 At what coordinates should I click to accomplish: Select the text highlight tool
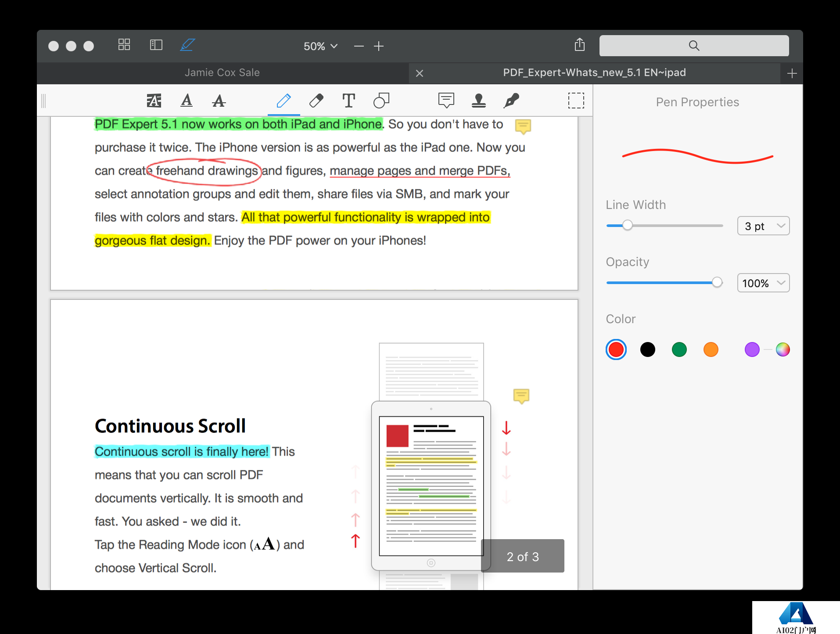click(154, 101)
